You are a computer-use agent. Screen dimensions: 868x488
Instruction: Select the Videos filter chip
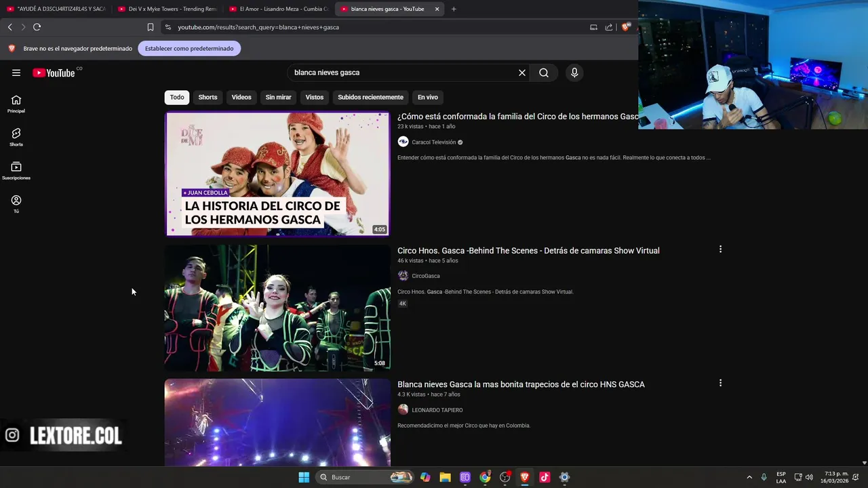pos(241,97)
